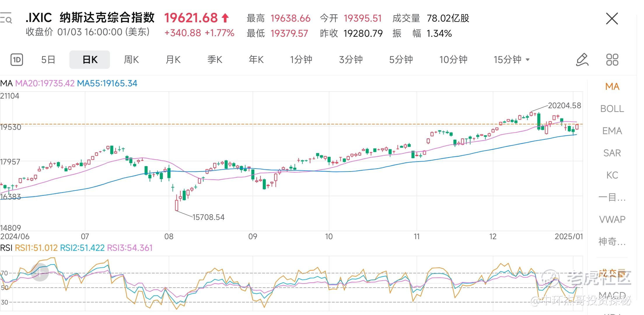
Task: Switch to 周K weekly tab
Action: 131,60
